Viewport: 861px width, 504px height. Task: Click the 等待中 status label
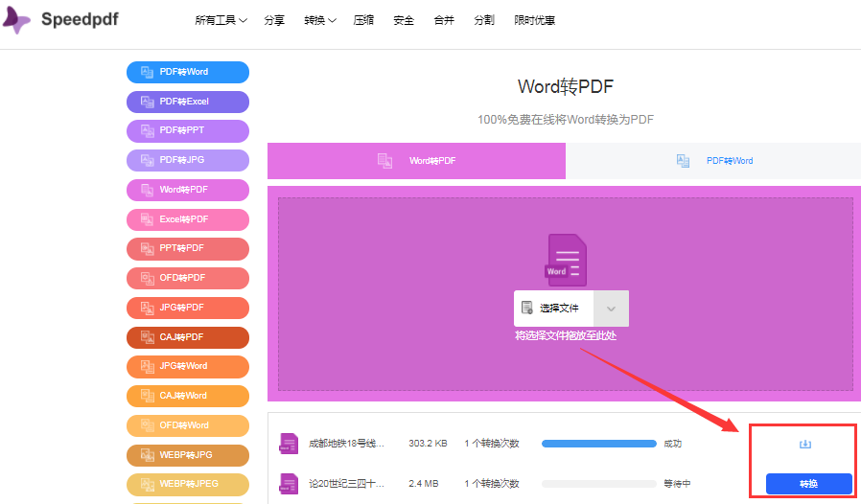(x=677, y=484)
